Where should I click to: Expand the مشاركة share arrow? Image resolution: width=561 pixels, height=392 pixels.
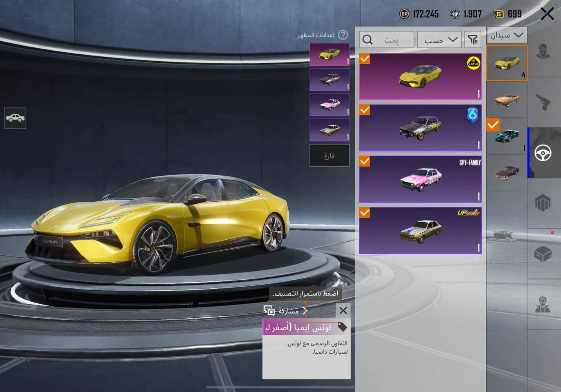305,311
